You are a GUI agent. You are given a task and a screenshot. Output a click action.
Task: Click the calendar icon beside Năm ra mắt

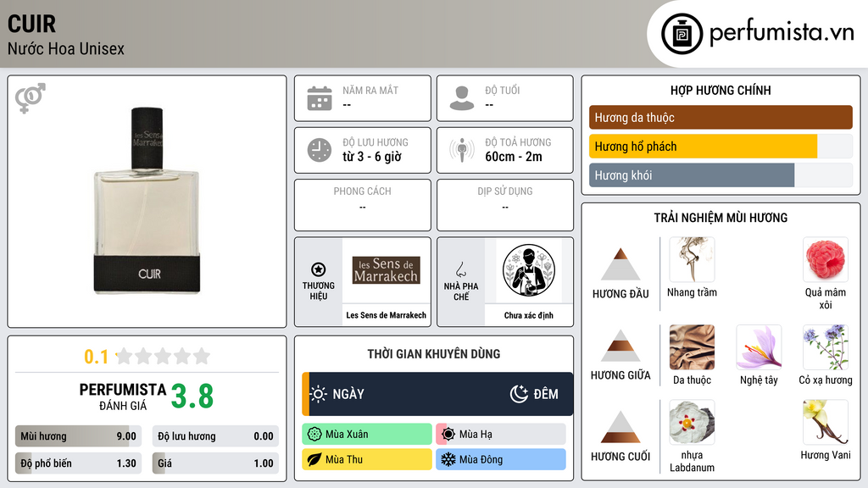click(320, 98)
